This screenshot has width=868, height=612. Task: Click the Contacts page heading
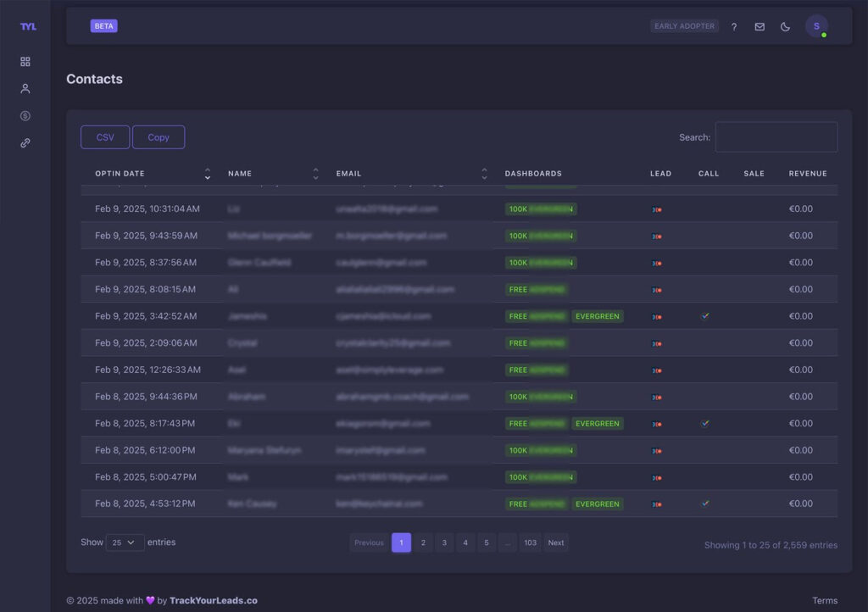[95, 79]
